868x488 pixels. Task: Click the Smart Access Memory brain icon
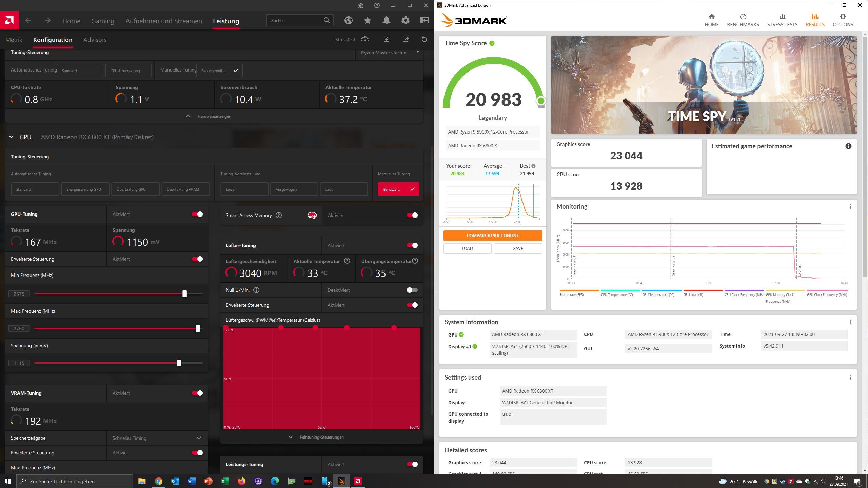(x=312, y=215)
